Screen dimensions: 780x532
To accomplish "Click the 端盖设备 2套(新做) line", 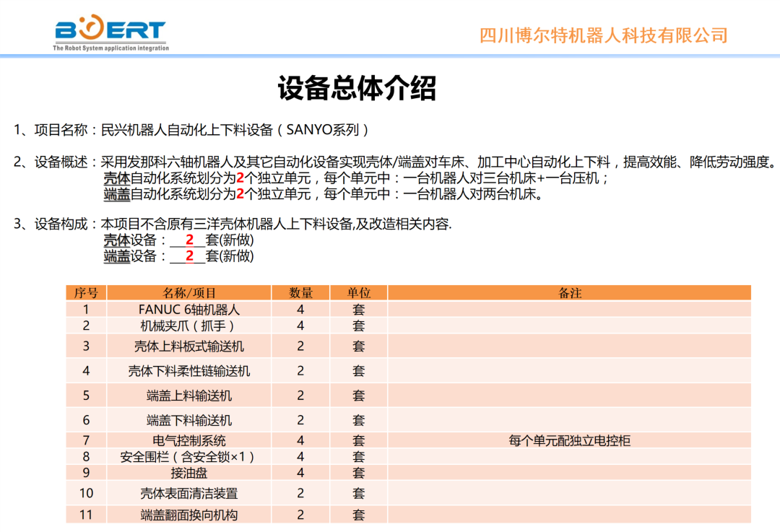I will click(x=178, y=256).
